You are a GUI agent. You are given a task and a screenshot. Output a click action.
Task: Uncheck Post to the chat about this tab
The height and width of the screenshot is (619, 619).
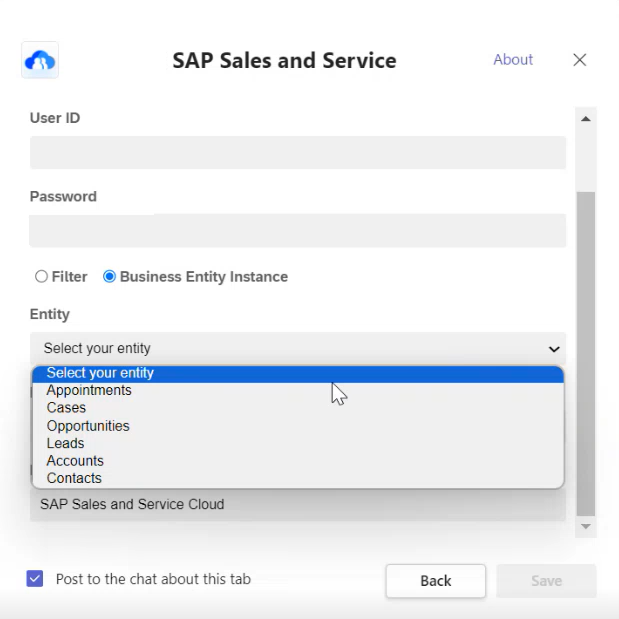pyautogui.click(x=35, y=579)
